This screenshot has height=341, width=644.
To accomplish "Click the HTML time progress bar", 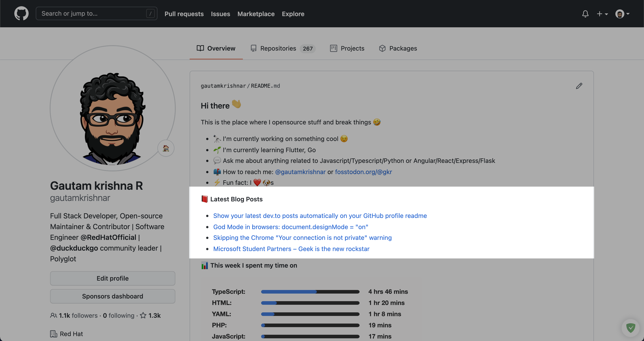I will click(x=310, y=303).
